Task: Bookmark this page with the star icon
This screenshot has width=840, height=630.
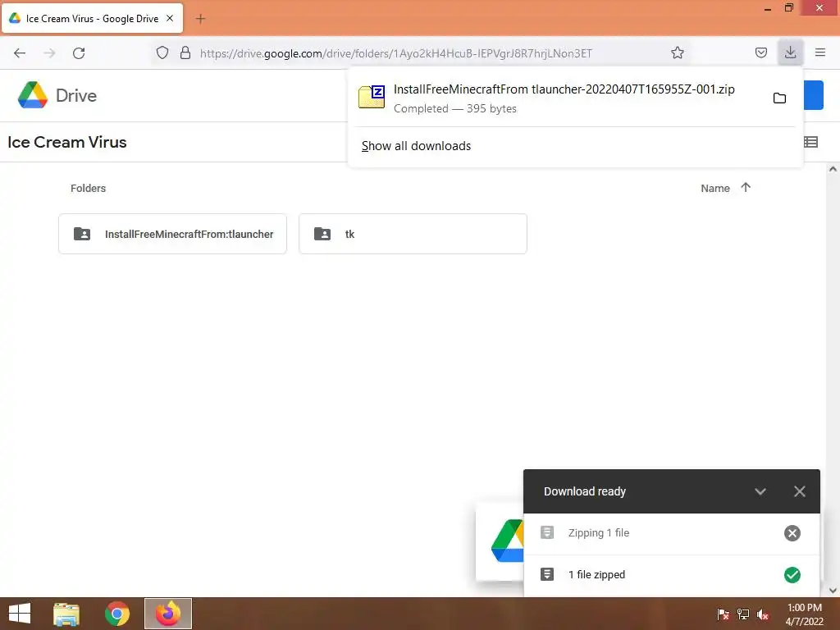Action: (x=677, y=52)
